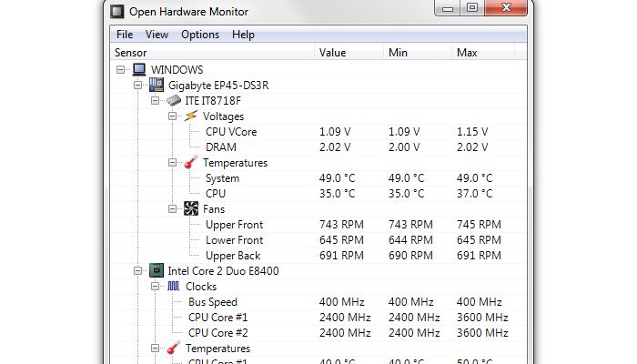This screenshot has height=364, width=637.
Task: Maximize the Open Hardware Monitor window
Action: coord(472,8)
